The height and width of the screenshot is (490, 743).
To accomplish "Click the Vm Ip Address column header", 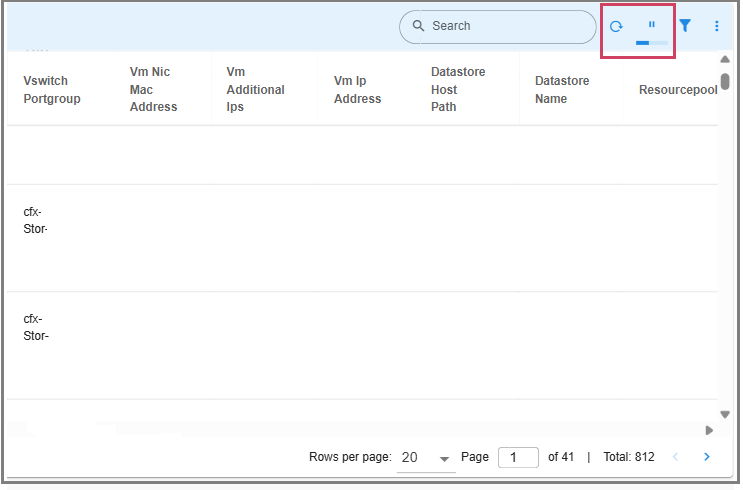I will [x=357, y=90].
